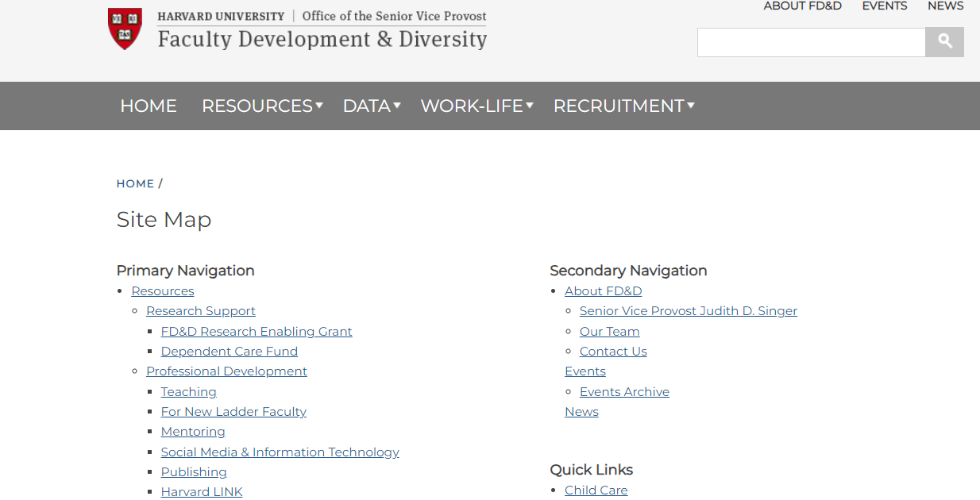This screenshot has width=980, height=500.
Task: Select HOME in the main navigation bar
Action: (x=148, y=106)
